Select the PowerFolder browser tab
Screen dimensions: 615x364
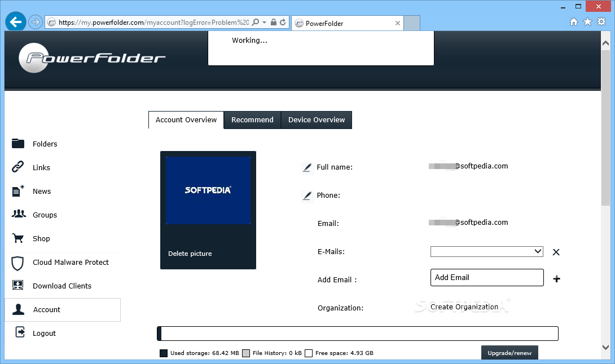(348, 23)
